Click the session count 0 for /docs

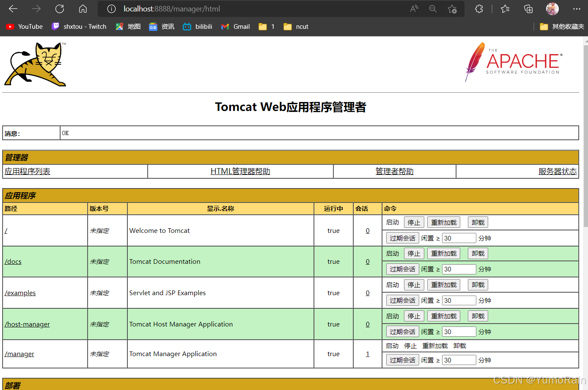pos(368,262)
